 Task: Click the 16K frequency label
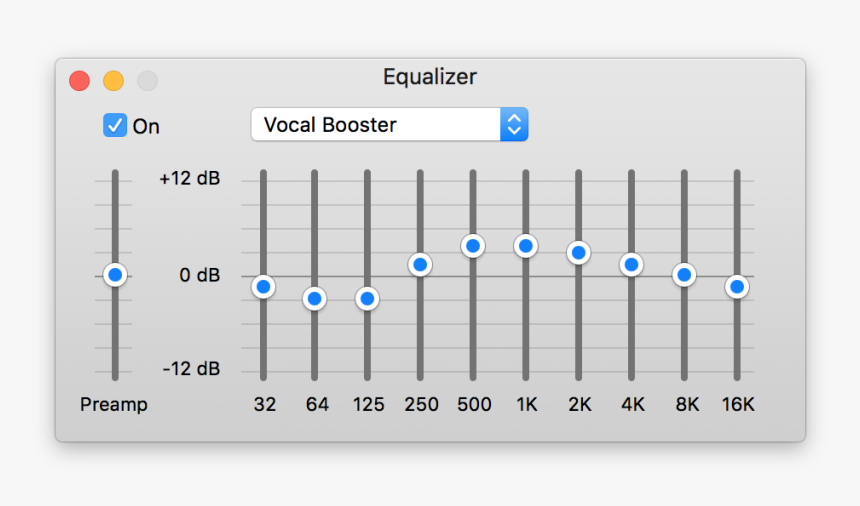(738, 405)
